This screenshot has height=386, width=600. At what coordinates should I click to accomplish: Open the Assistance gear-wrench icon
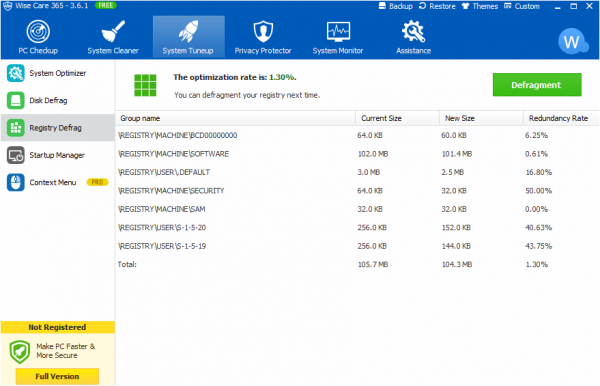413,31
